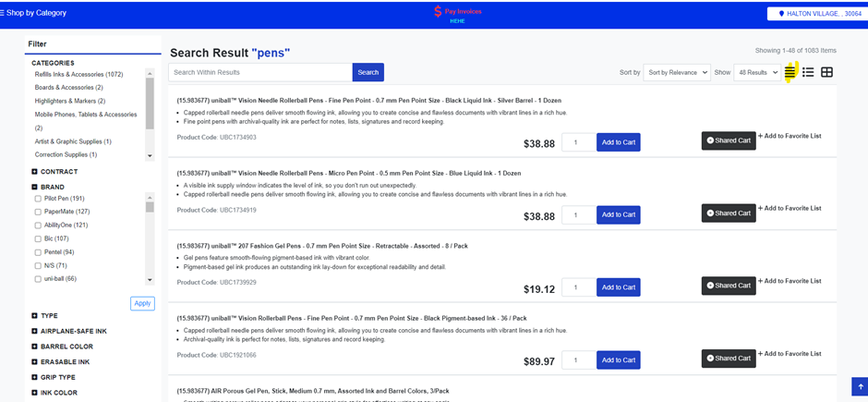Add UBC1734919 Micro Point pens to cart
This screenshot has width=868, height=402.
coord(619,214)
